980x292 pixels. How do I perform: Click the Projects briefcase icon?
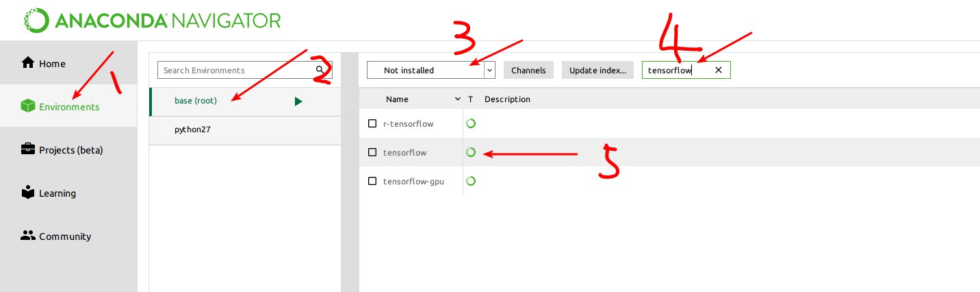(28, 149)
